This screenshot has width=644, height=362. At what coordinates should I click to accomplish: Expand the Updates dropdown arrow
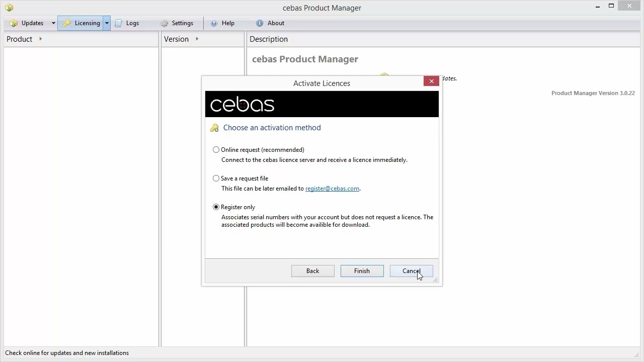(53, 23)
